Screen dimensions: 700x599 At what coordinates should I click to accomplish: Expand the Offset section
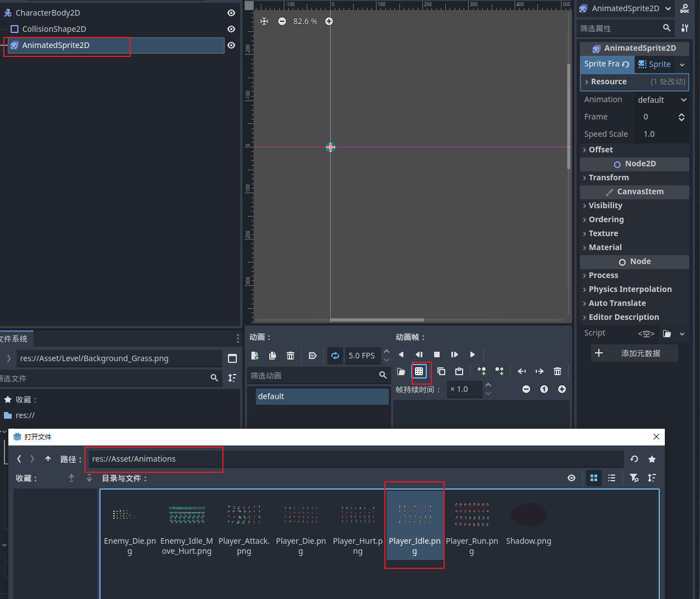[x=635, y=150]
